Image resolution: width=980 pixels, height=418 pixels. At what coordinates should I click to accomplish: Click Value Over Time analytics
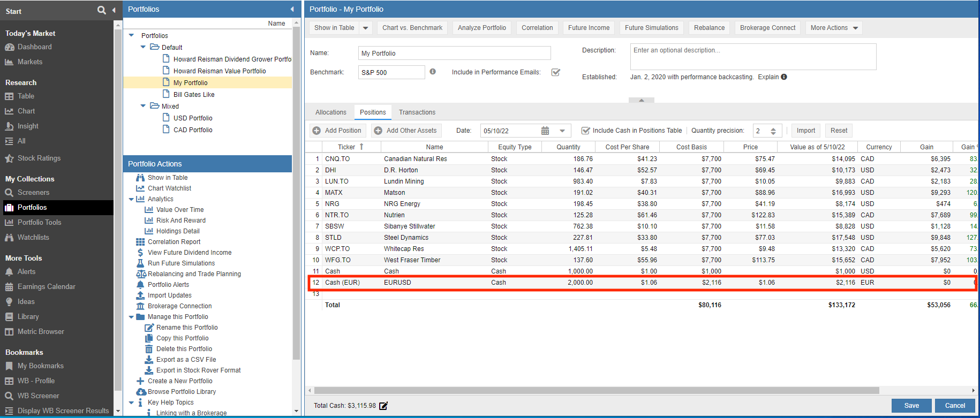coord(180,210)
